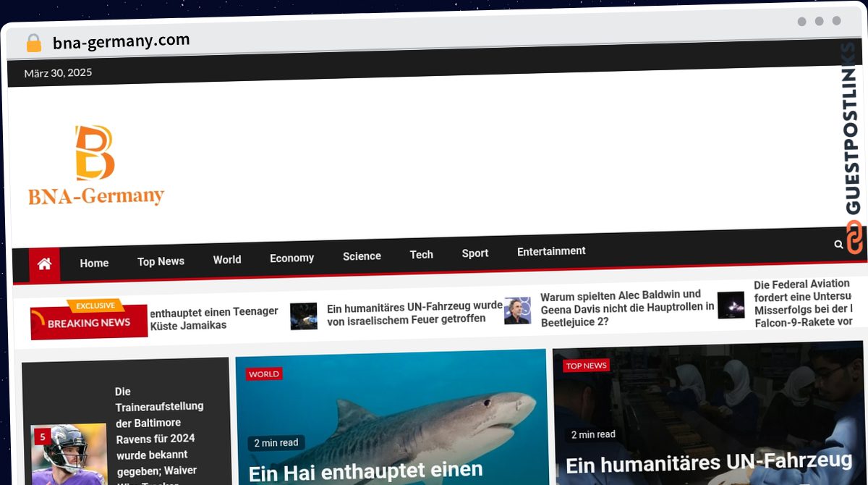The width and height of the screenshot is (868, 485).
Task: Click the red home icon in navigation
Action: [x=44, y=264]
